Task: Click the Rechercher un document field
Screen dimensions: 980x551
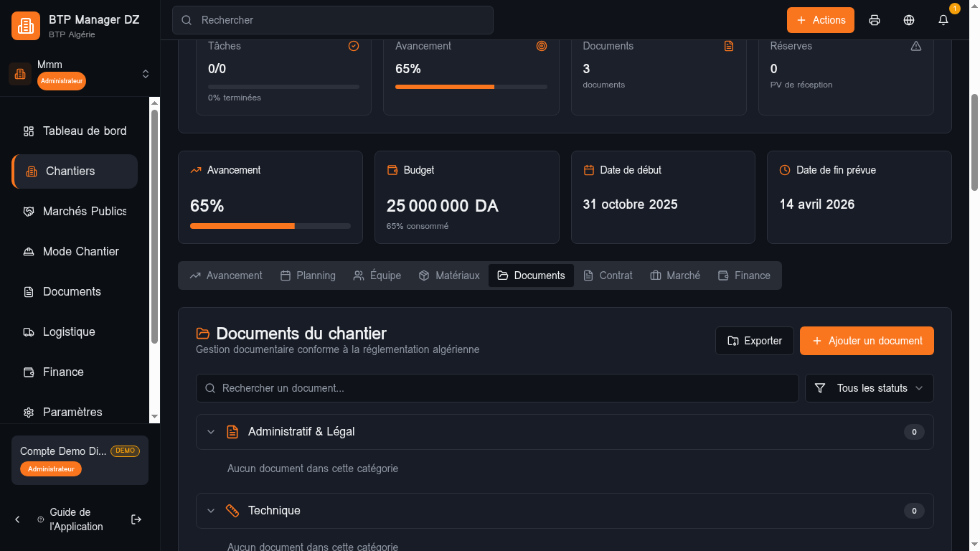Action: click(496, 388)
